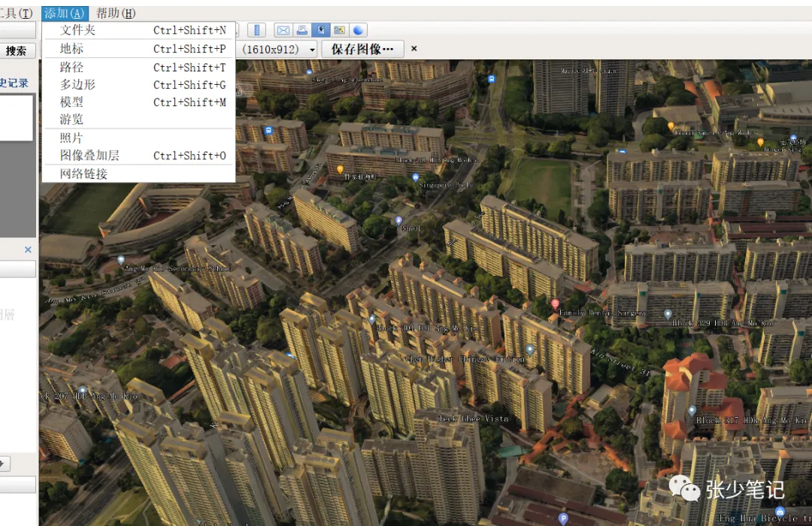812x526 pixels.
Task: Choose 网络链接 network link
Action: point(139,174)
